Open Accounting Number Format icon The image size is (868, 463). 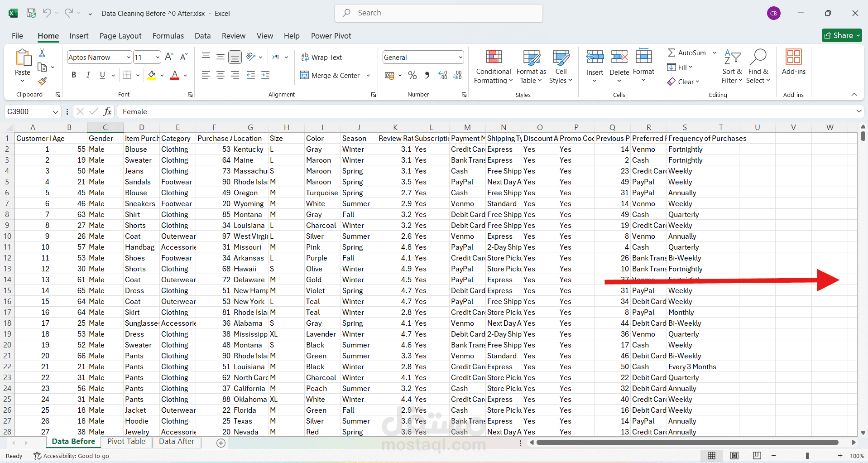click(x=389, y=75)
